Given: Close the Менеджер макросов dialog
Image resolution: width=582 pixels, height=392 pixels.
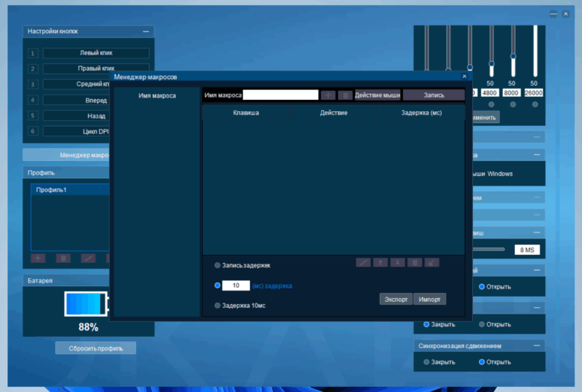Looking at the screenshot, I should tap(464, 77).
